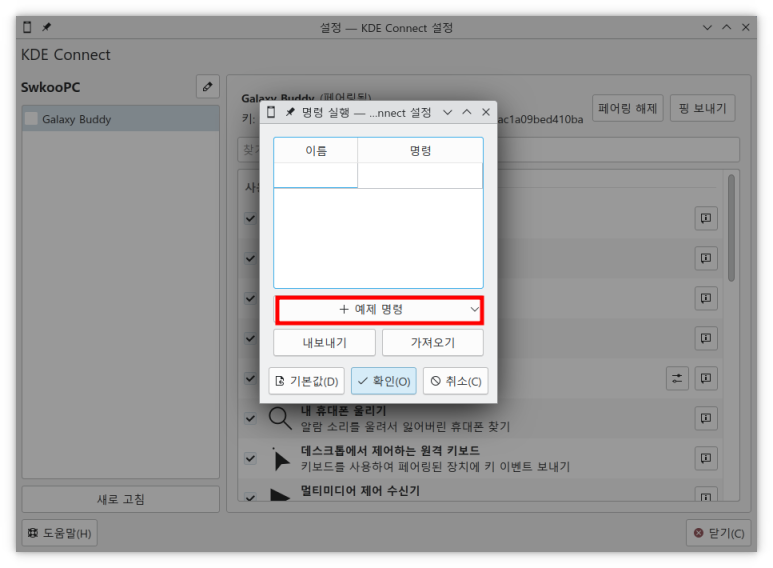The width and height of the screenshot is (773, 568).
Task: Toggle the 데스크톱에서 제어하는 원격 키보드 checkbox
Action: click(250, 458)
